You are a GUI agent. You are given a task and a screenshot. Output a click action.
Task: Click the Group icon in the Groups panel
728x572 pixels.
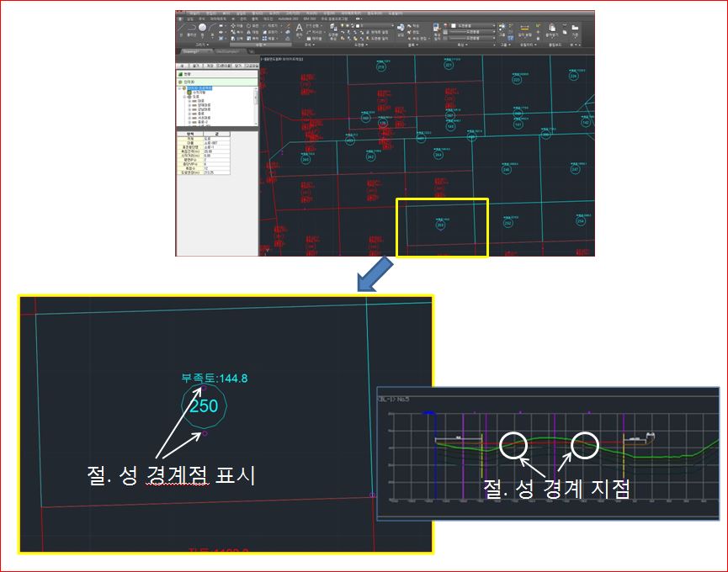click(502, 29)
